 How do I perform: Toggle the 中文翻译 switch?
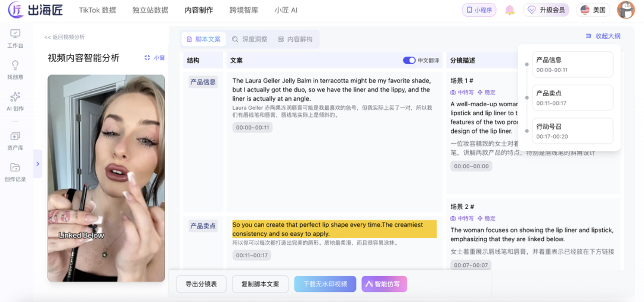pos(409,60)
